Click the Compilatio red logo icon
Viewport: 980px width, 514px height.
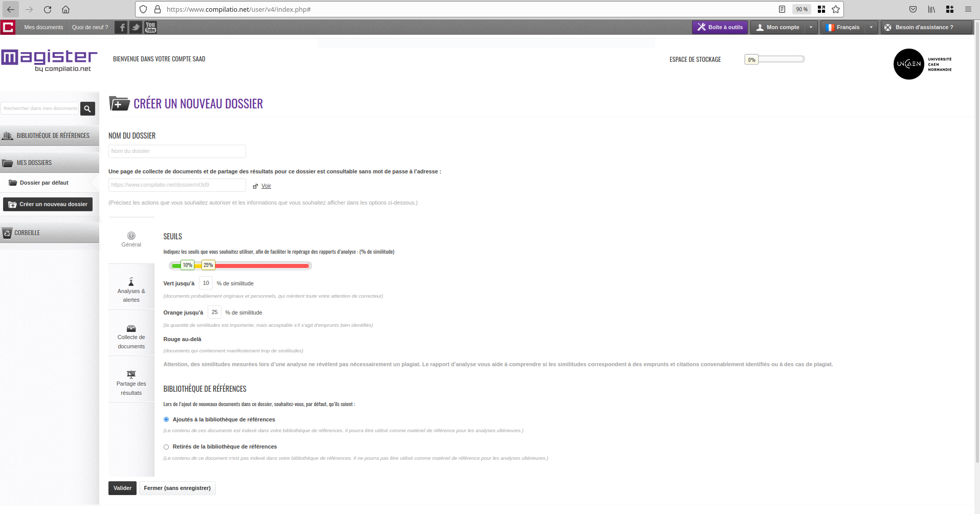pyautogui.click(x=8, y=28)
